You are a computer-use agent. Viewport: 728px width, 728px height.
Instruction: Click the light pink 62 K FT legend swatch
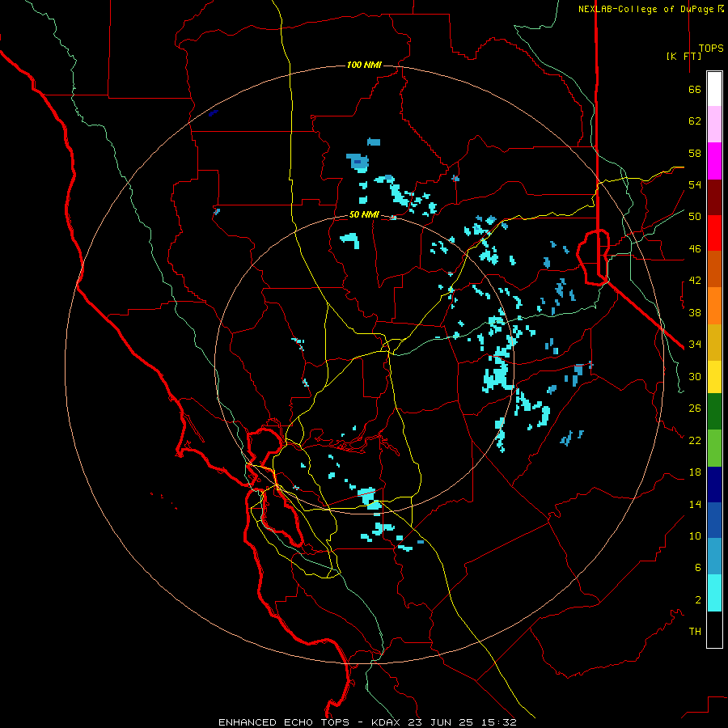714,125
